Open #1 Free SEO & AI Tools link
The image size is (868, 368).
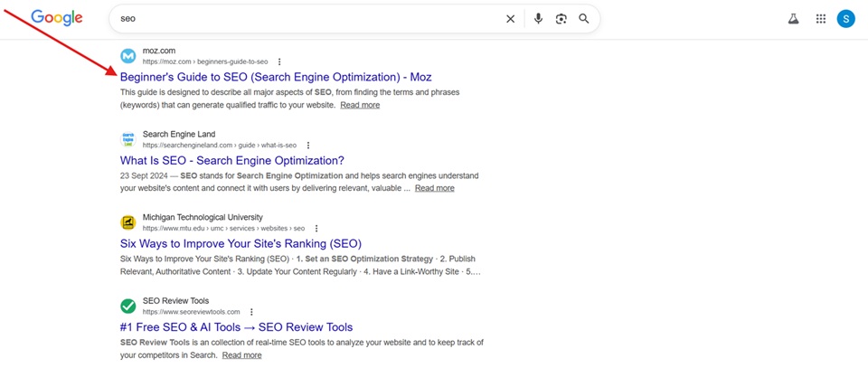click(236, 327)
